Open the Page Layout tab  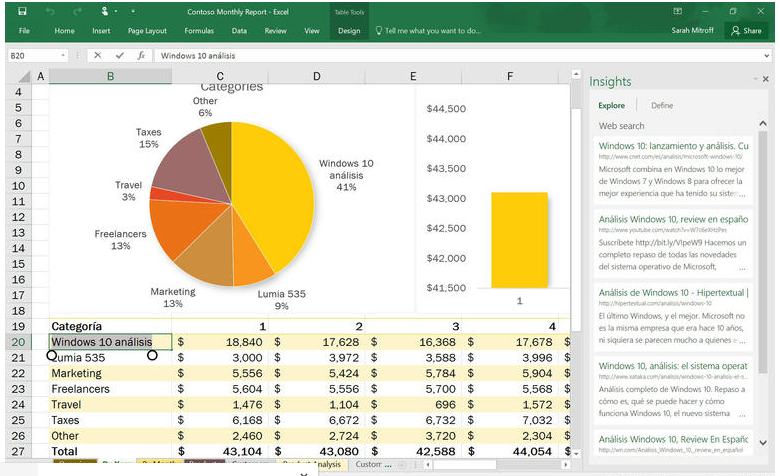147,31
